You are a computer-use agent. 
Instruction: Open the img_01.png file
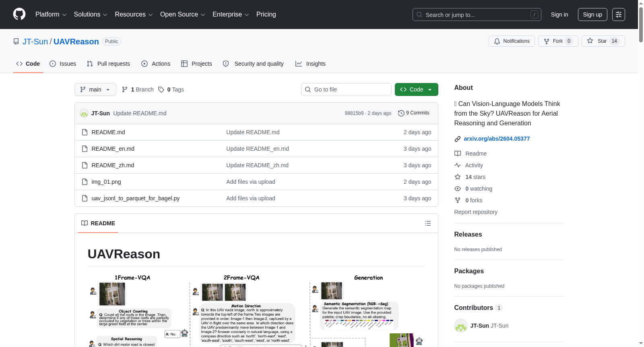[x=106, y=182]
